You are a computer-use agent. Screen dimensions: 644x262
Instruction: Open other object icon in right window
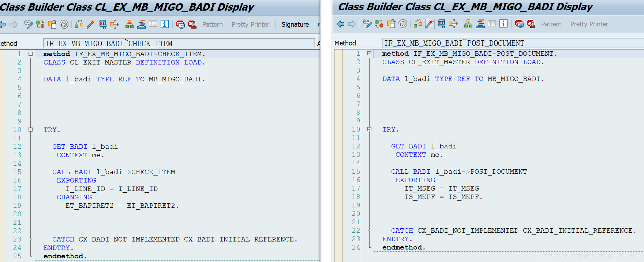[x=391, y=24]
